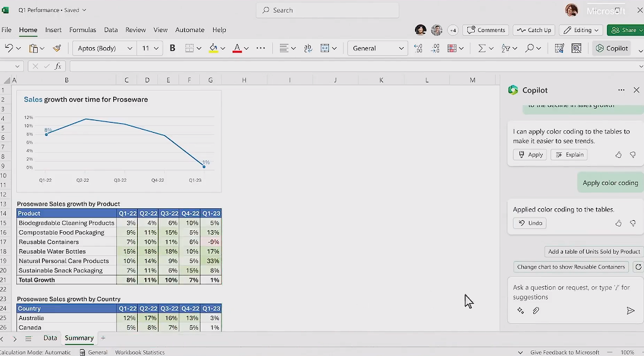This screenshot has height=356, width=644.
Task: Click the Analyze Data icon beside Copilot
Action: click(576, 48)
